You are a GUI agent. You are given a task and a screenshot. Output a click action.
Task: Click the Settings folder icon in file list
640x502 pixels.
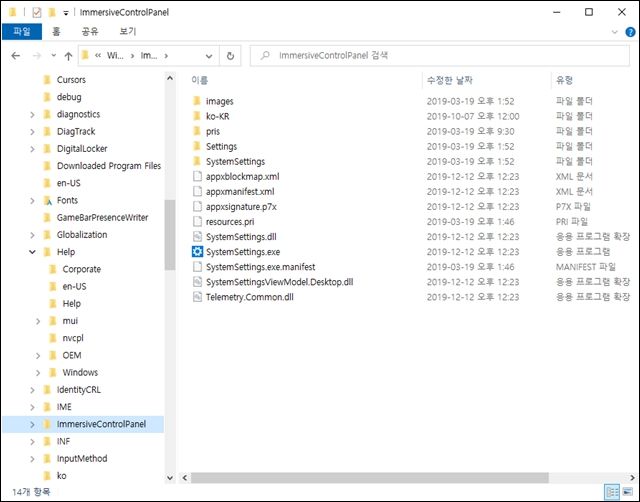[197, 146]
